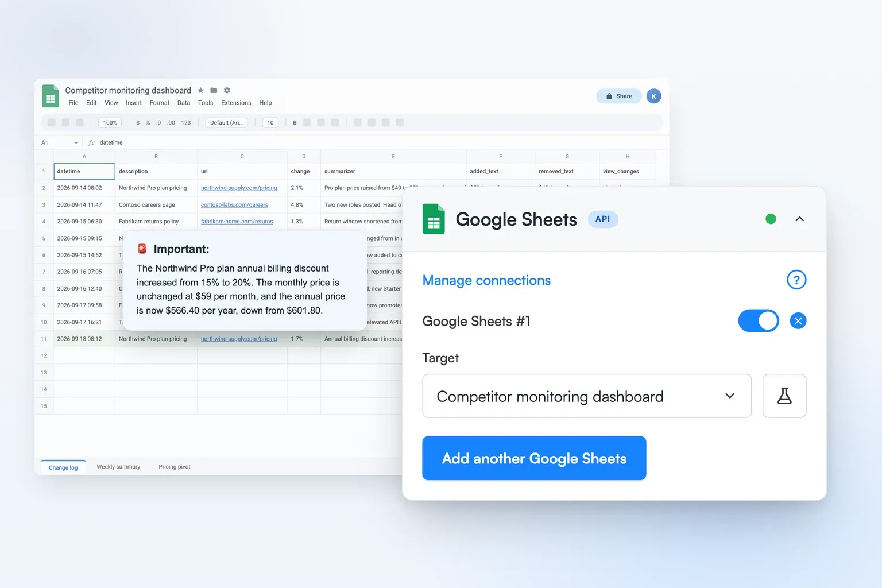Select the cell with 2026-09-18 08:12
The height and width of the screenshot is (588, 882).
84,339
